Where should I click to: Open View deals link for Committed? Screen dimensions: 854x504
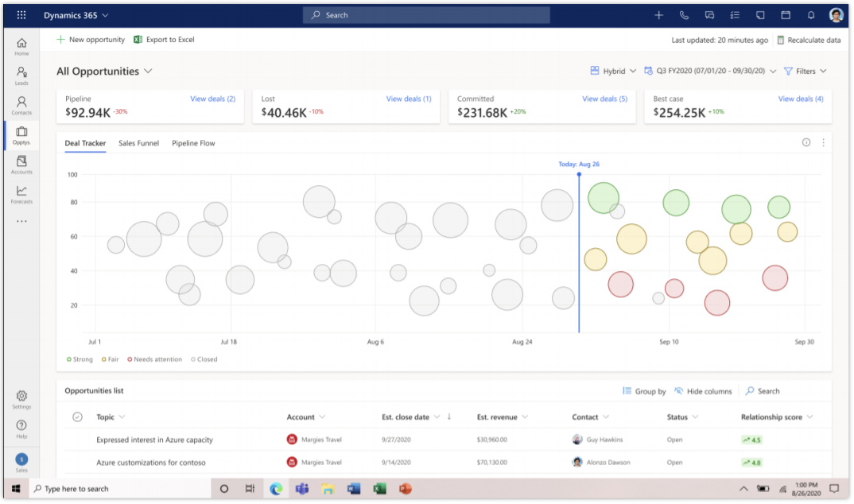(x=604, y=99)
